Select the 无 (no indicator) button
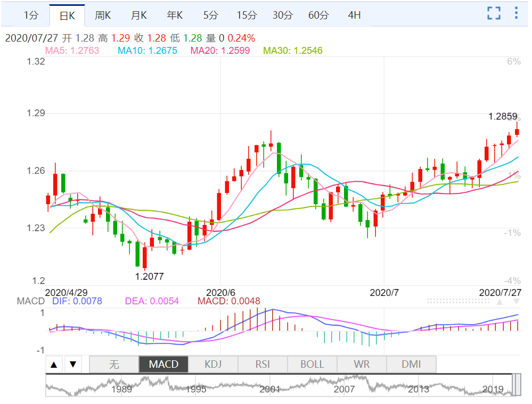Viewport: 532px width, 404px height. (x=114, y=365)
